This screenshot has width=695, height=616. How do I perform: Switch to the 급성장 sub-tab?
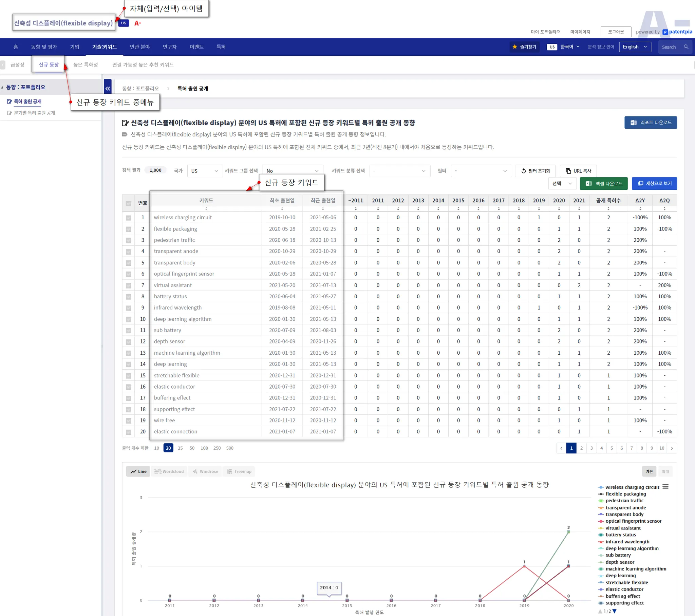[17, 64]
